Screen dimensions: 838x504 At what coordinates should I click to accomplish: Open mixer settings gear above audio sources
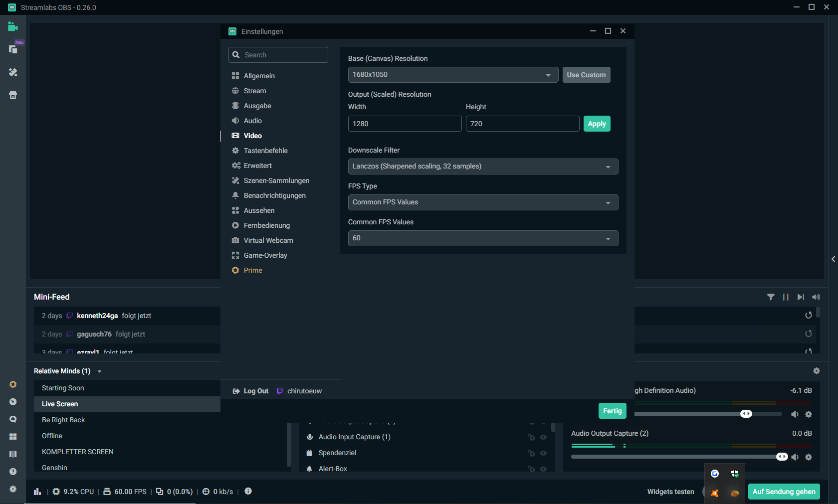point(817,371)
